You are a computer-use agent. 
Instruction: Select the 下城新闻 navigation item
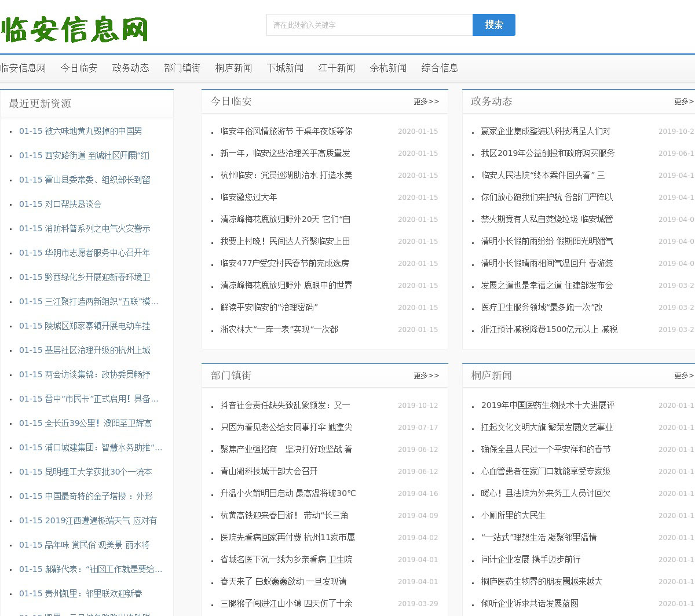285,68
